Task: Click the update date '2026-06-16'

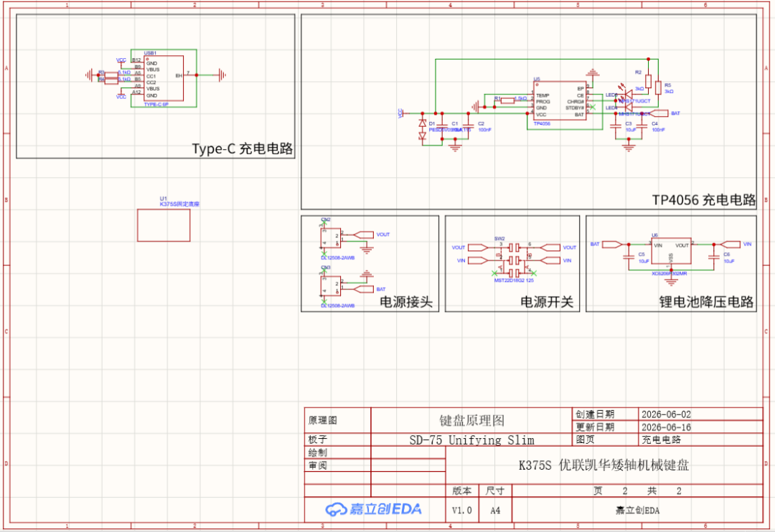Action: (666, 427)
